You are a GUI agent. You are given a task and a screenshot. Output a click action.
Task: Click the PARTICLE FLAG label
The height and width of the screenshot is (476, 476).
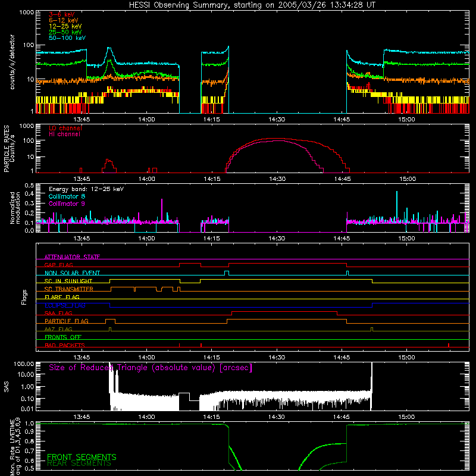(x=67, y=321)
